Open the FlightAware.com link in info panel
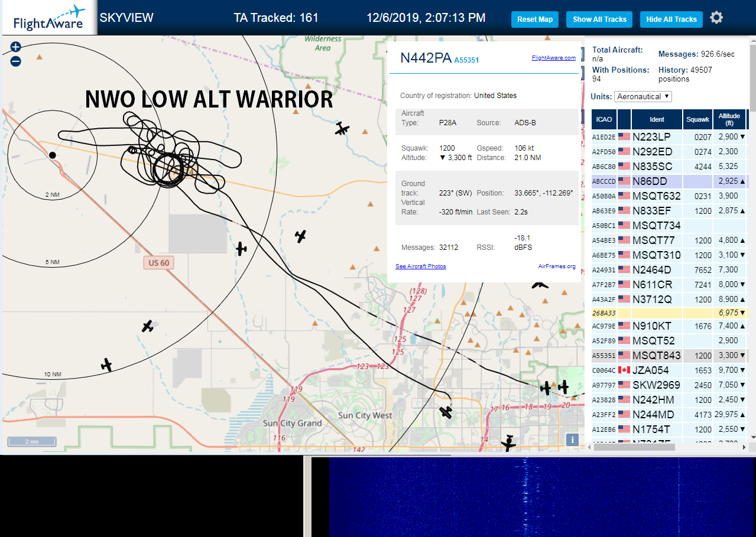The image size is (756, 537). 553,58
